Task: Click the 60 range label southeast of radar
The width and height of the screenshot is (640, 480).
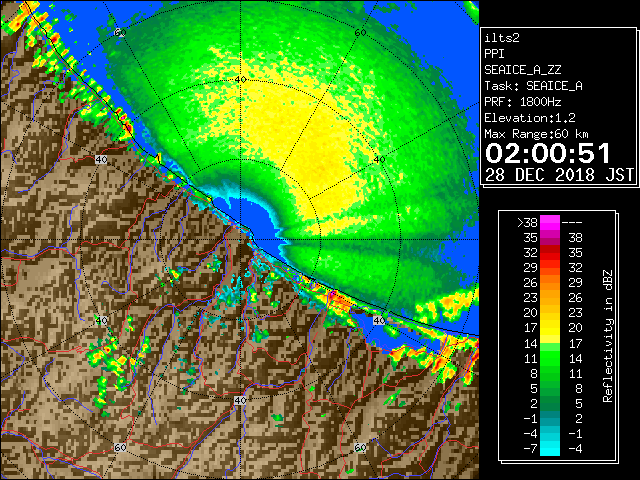Action: pyautogui.click(x=360, y=447)
